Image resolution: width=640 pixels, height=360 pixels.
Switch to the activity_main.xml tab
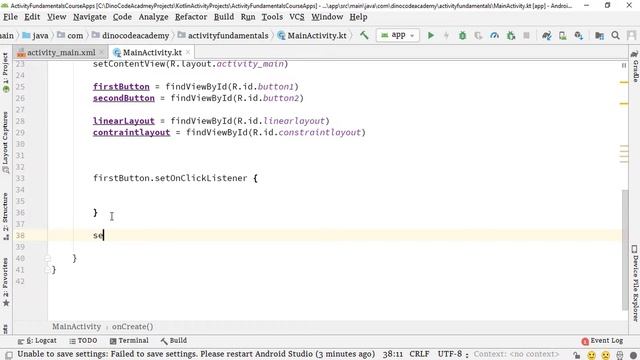[x=61, y=52]
